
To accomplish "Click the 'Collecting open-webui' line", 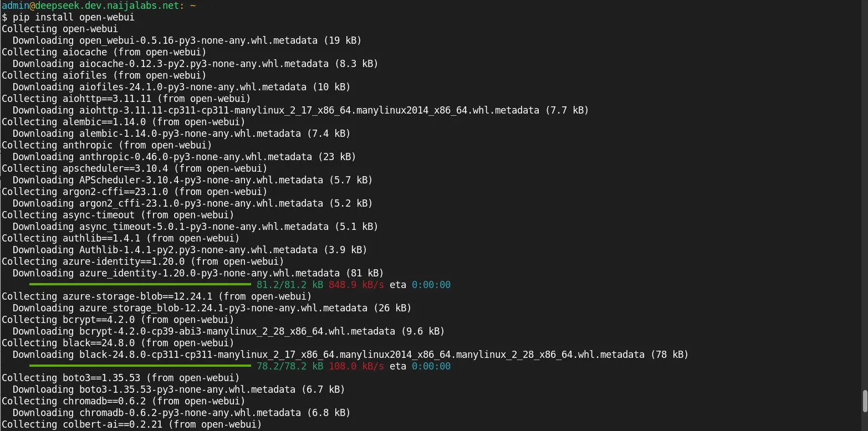I will (x=60, y=29).
